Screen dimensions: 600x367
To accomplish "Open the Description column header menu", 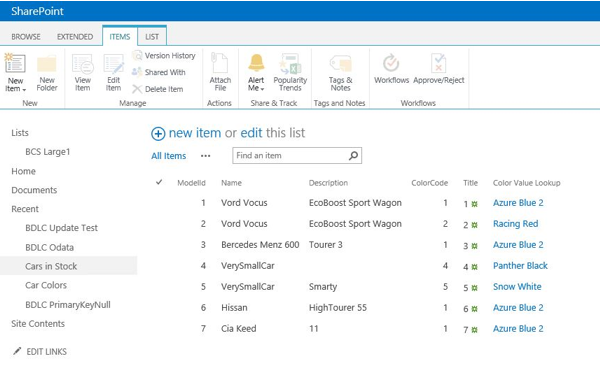I will coord(328,183).
